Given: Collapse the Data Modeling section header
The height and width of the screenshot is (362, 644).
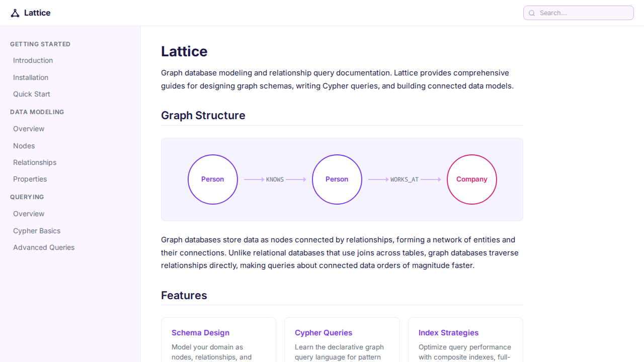Looking at the screenshot, I should point(37,112).
